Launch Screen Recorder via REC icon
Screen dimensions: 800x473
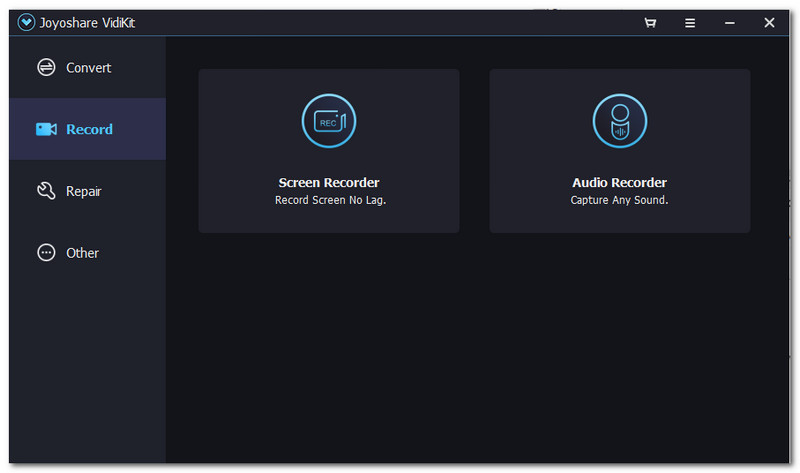[x=329, y=121]
